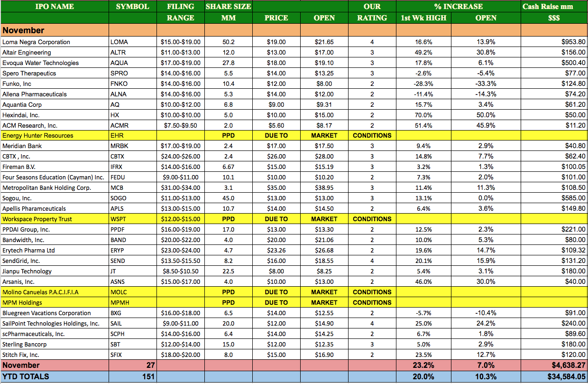Click the OUR RATING column header
Viewport: 588px width, 384px height.
372,12
